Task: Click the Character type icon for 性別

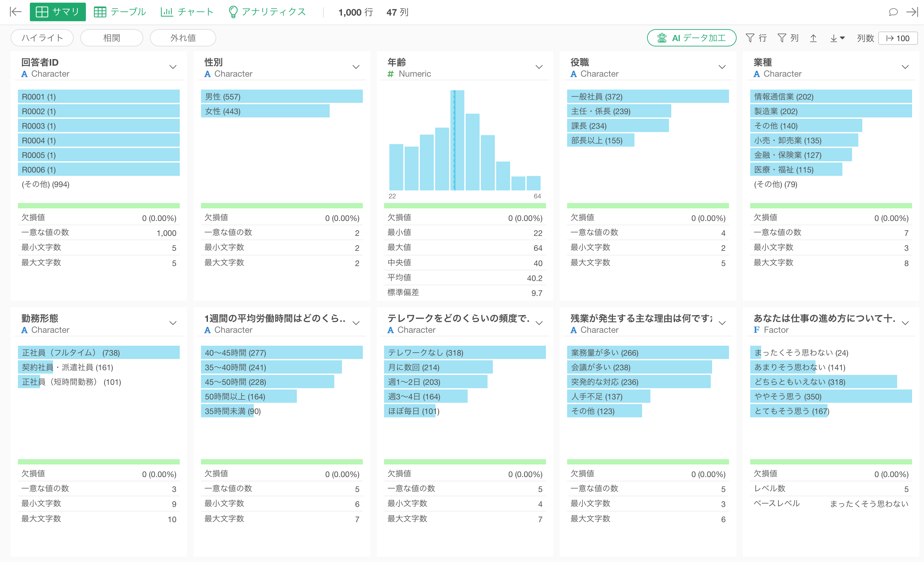Action: (207, 74)
